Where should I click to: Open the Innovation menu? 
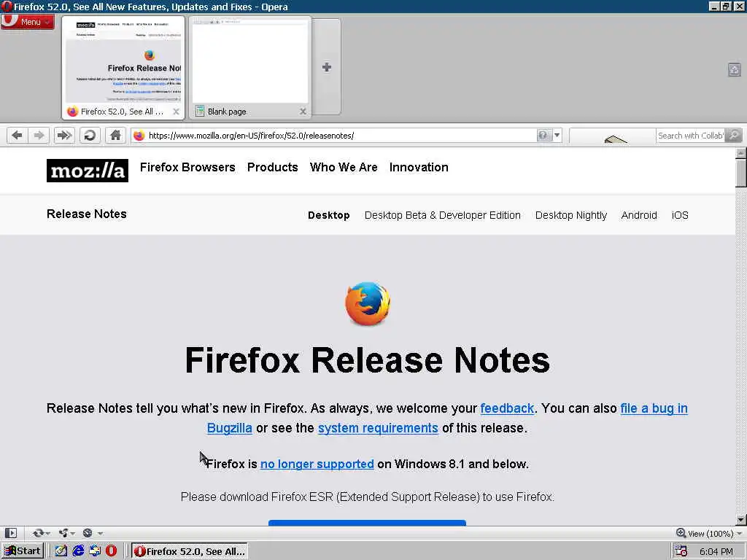coord(419,167)
